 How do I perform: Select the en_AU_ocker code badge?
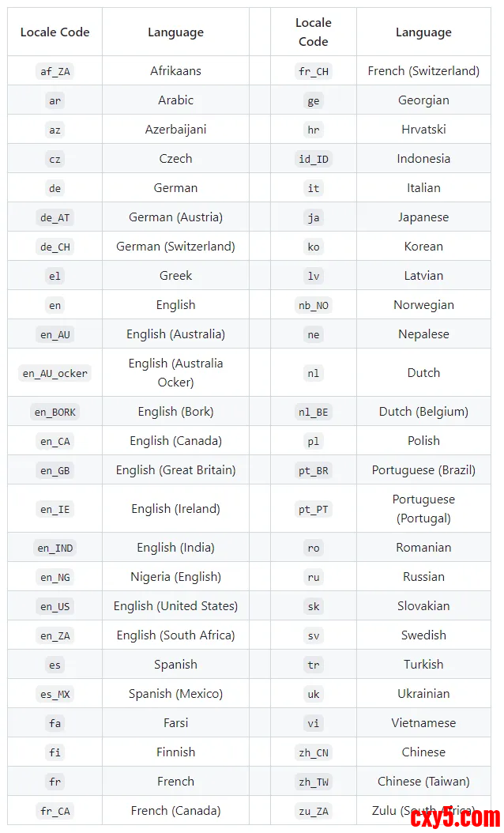[55, 373]
